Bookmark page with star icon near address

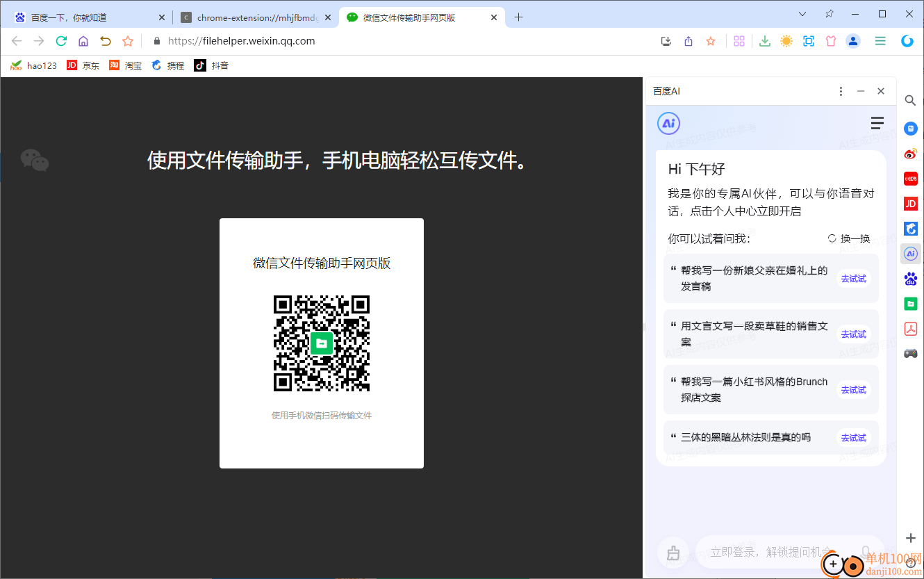pyautogui.click(x=128, y=41)
